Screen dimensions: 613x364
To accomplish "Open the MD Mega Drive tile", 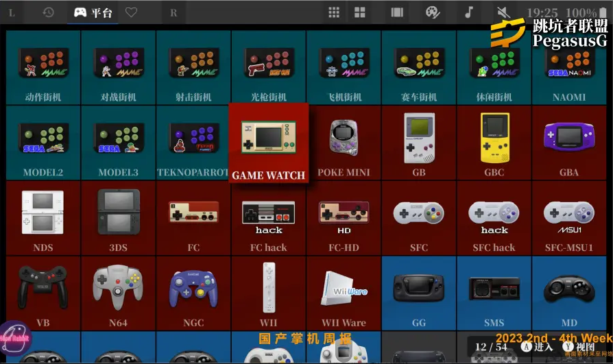I will click(x=569, y=293).
